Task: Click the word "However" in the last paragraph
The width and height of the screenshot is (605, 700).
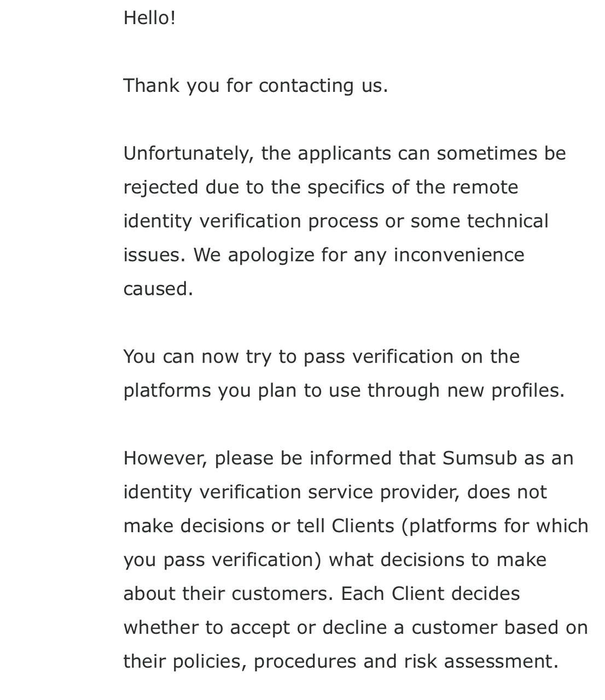Action: 165,458
